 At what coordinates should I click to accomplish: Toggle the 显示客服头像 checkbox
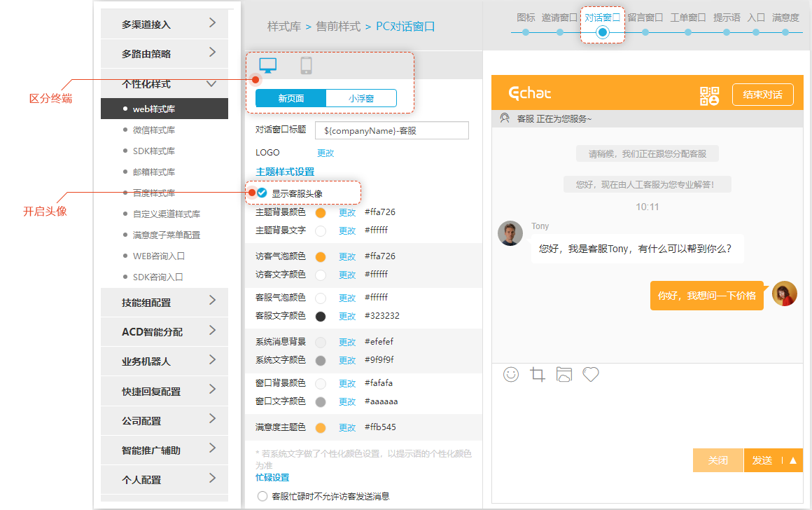click(x=262, y=193)
